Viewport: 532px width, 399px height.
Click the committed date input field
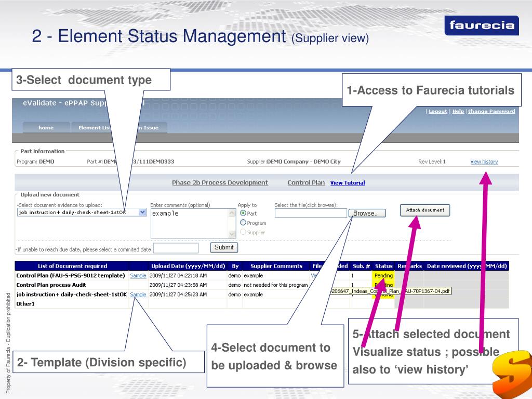(176, 248)
